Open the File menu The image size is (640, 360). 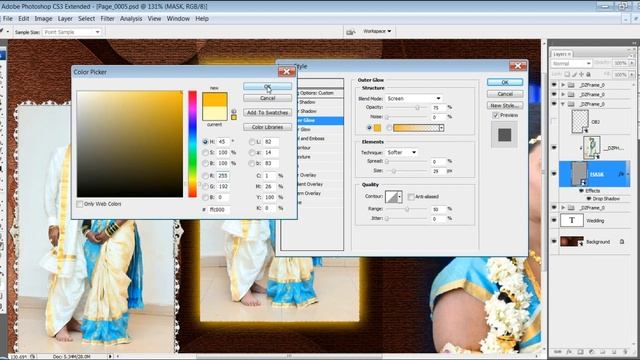[8, 18]
